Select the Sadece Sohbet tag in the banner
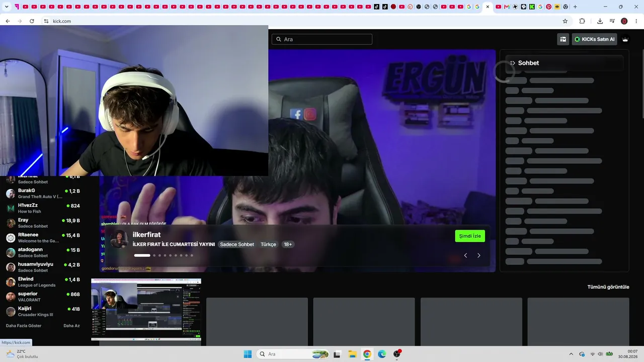The height and width of the screenshot is (362, 644). pyautogui.click(x=237, y=244)
